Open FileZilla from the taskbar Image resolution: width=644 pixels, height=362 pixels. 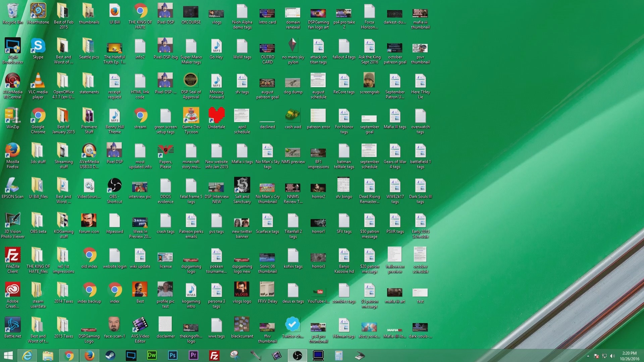coord(214,355)
